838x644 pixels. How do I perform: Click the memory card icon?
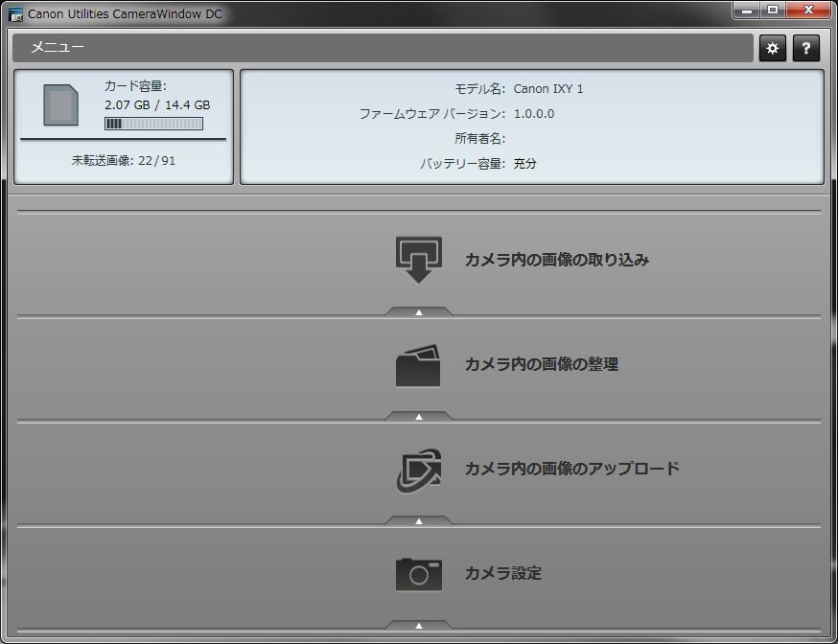pos(61,105)
